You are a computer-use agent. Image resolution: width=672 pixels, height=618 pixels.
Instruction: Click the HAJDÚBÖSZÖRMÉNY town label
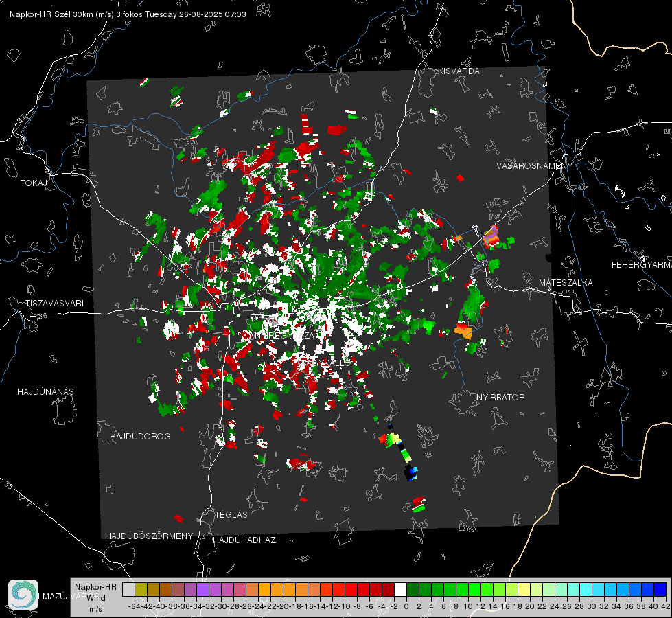point(149,536)
